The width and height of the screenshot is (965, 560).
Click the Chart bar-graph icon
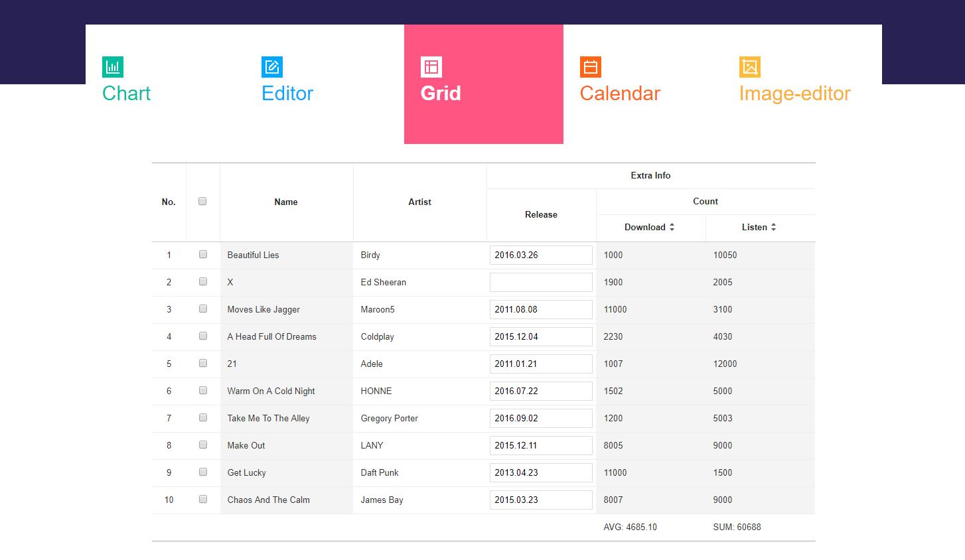113,67
